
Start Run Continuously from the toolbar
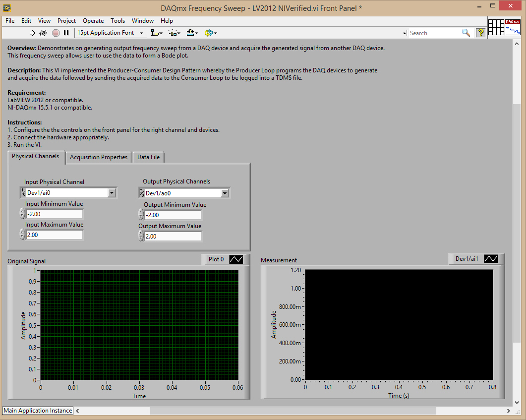coord(43,33)
